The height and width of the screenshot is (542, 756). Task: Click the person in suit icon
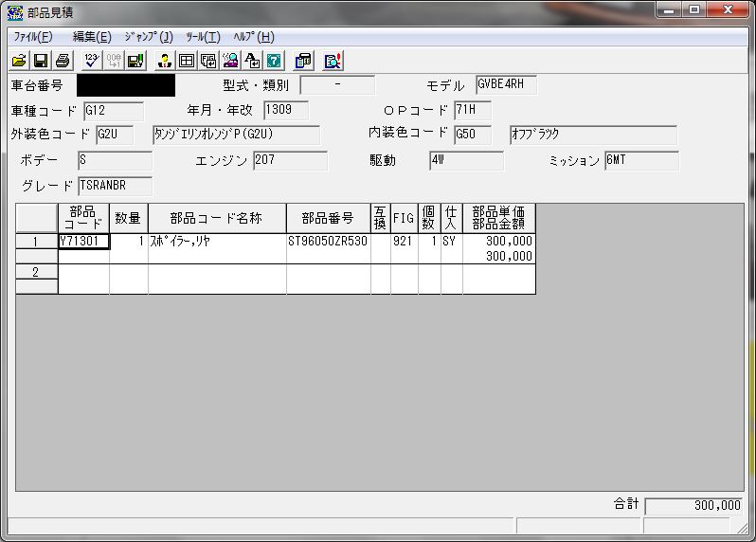[165, 61]
